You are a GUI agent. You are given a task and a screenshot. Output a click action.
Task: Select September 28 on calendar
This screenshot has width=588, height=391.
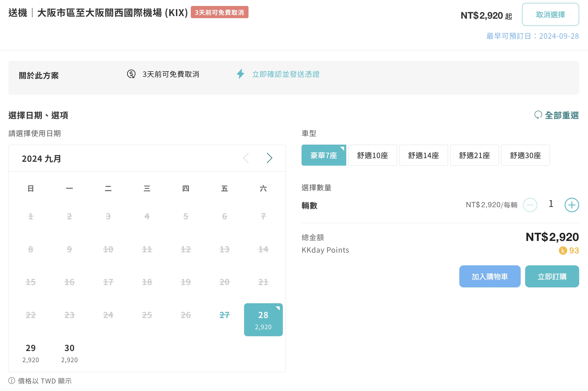(x=263, y=320)
